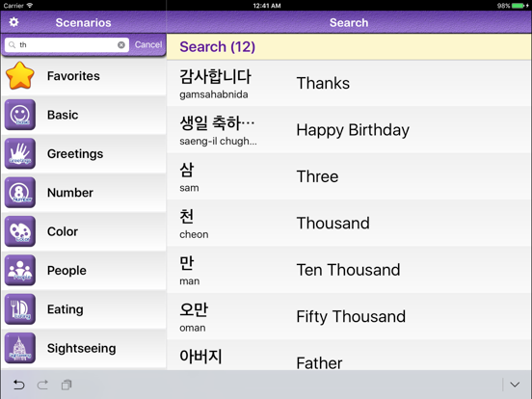
Task: Select the Greetings label
Action: (x=75, y=153)
